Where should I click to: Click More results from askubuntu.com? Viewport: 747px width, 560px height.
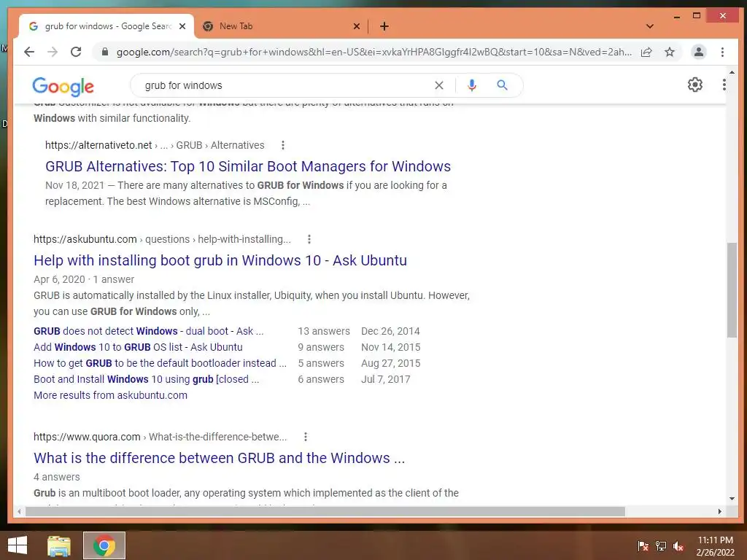(110, 395)
